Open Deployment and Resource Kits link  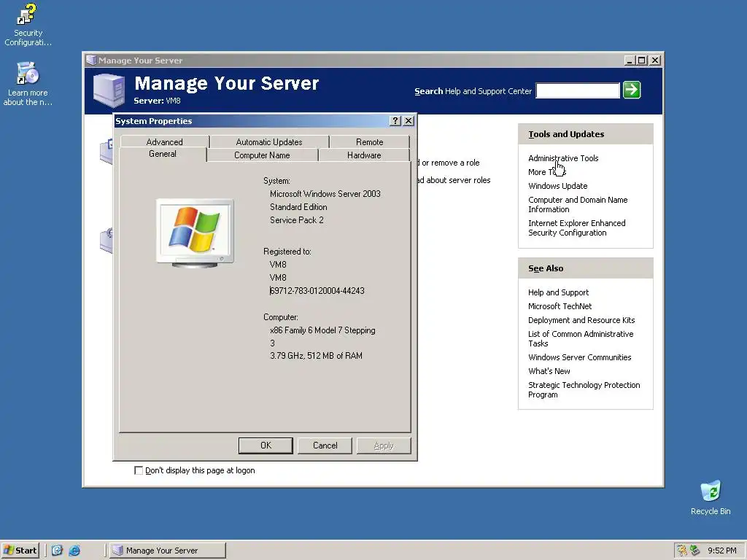coord(581,320)
